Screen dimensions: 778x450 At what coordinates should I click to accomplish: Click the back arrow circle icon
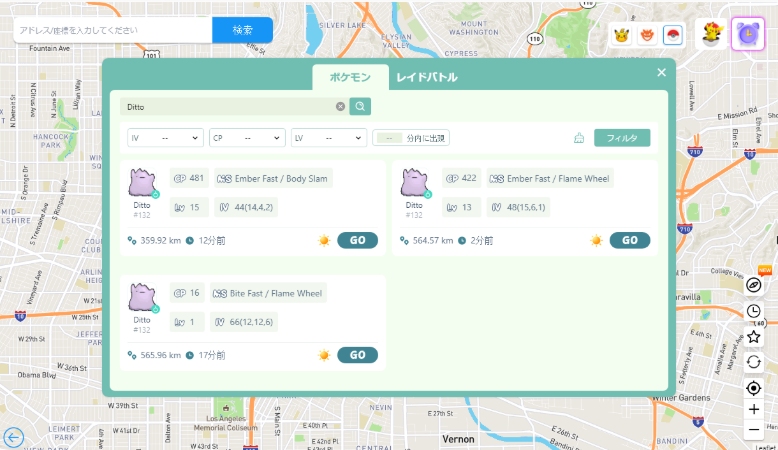(13, 438)
